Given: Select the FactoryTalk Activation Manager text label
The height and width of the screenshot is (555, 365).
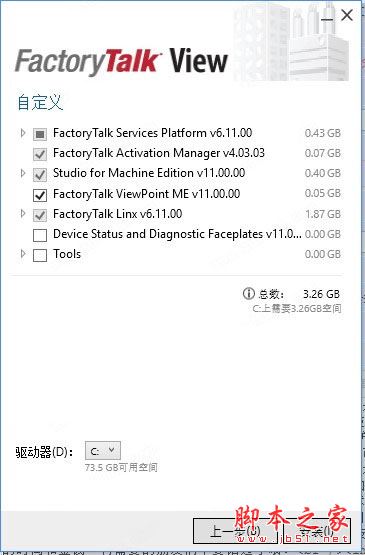Looking at the screenshot, I should click(x=159, y=153).
